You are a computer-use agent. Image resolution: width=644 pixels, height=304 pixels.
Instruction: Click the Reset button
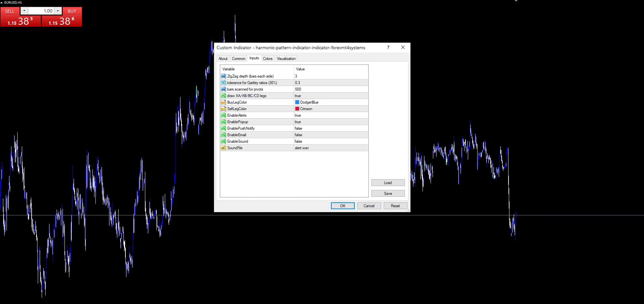tap(395, 206)
